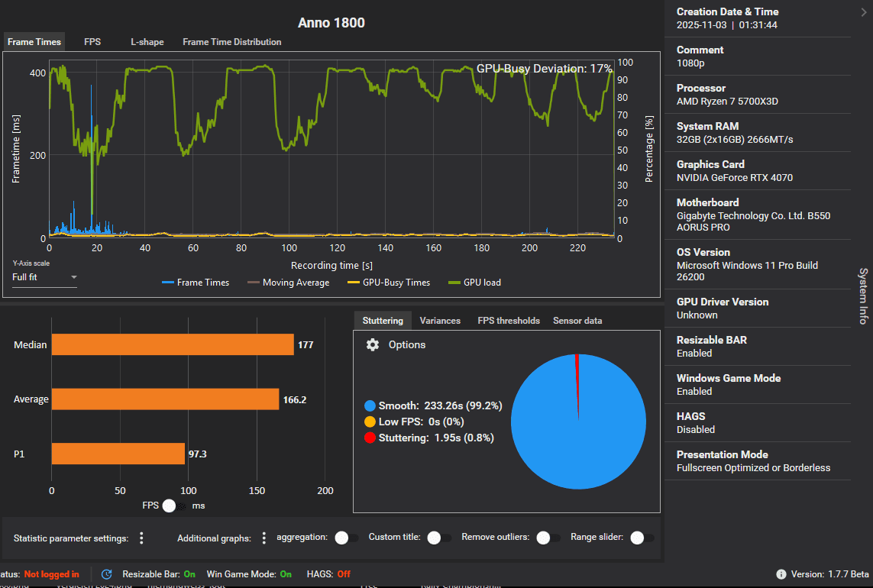Viewport: 873px width, 588px height.
Task: Open statistic parameter settings three-dot menu
Action: (x=141, y=538)
